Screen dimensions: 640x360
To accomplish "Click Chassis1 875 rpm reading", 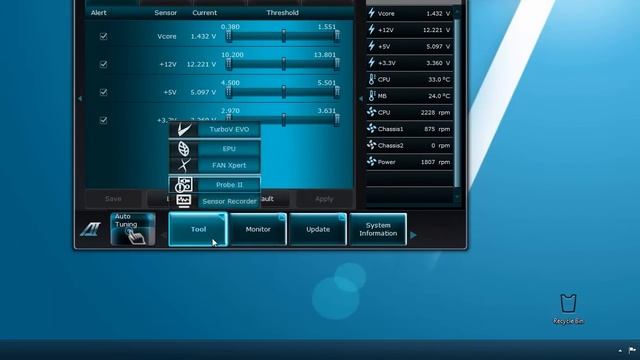I will (x=437, y=129).
